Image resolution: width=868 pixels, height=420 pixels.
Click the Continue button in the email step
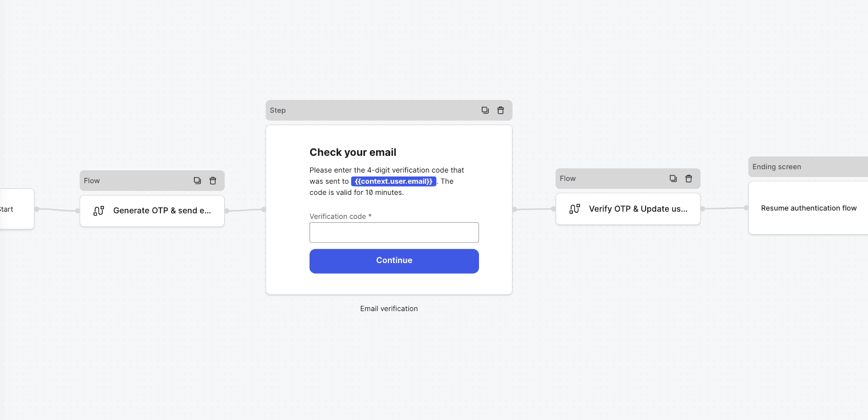(394, 260)
